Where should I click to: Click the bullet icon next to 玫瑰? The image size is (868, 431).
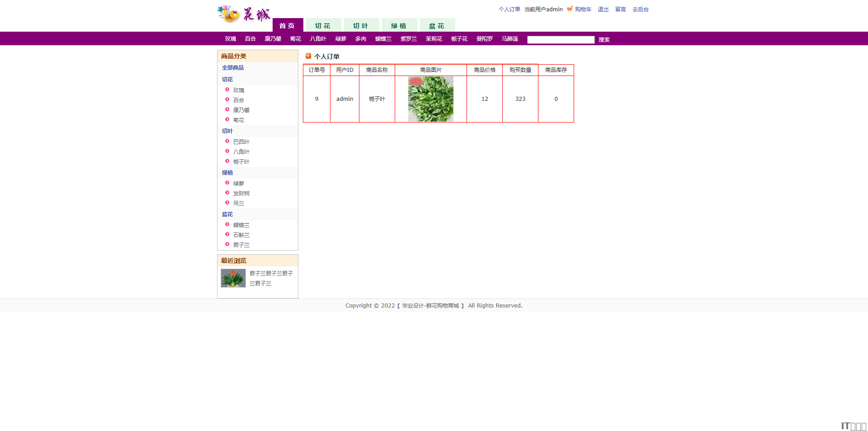click(x=227, y=90)
